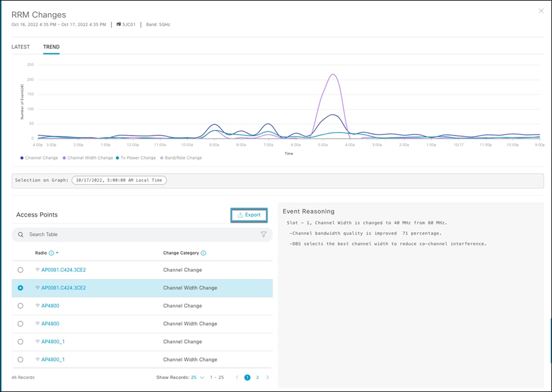The width and height of the screenshot is (552, 392).
Task: Click the DBS selects best channel width line
Action: pos(388,244)
